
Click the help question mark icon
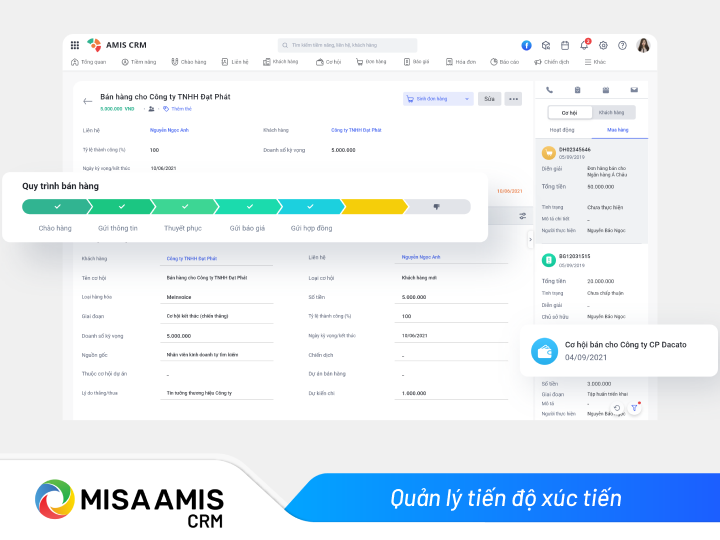point(622,45)
